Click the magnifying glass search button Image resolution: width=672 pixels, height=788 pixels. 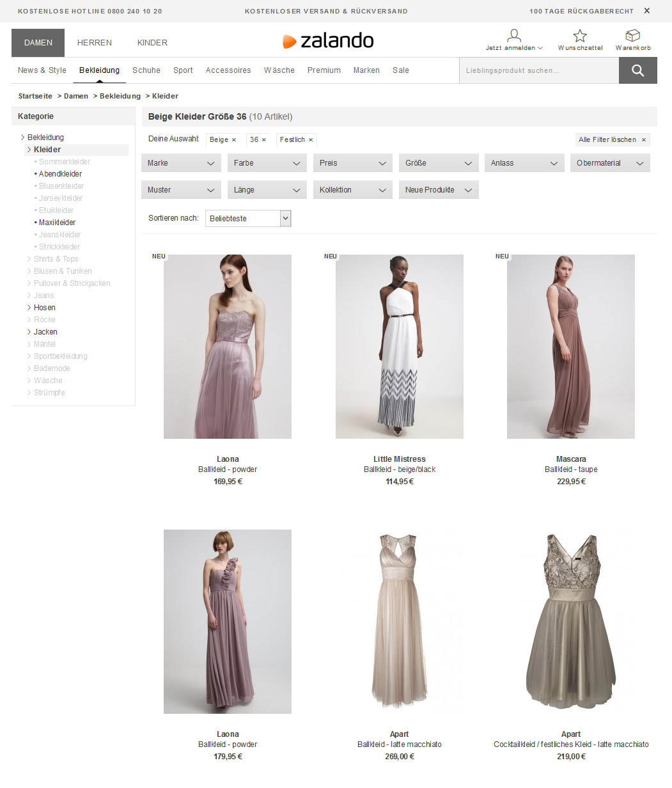tap(637, 70)
